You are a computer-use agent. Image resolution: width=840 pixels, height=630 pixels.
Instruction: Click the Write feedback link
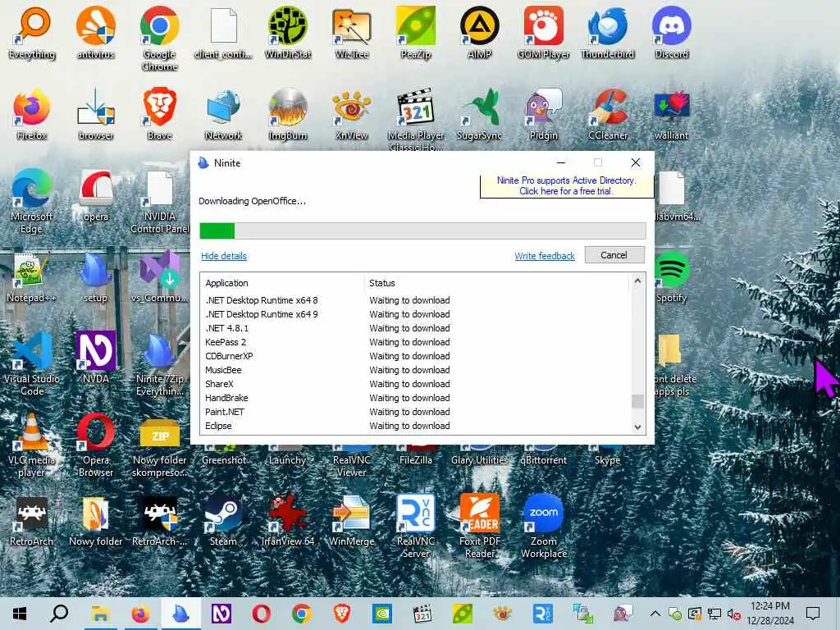click(545, 256)
